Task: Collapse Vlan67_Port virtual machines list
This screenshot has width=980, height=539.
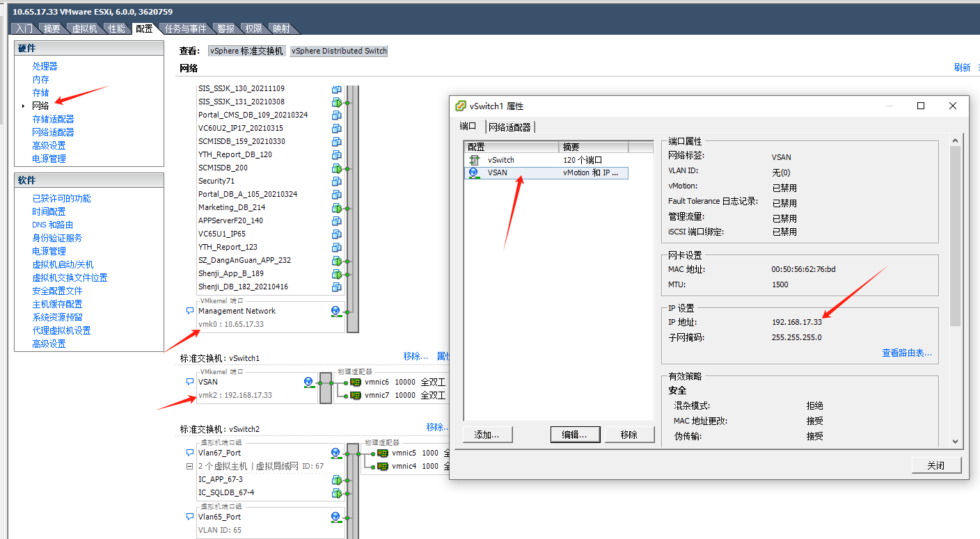Action: (x=190, y=467)
